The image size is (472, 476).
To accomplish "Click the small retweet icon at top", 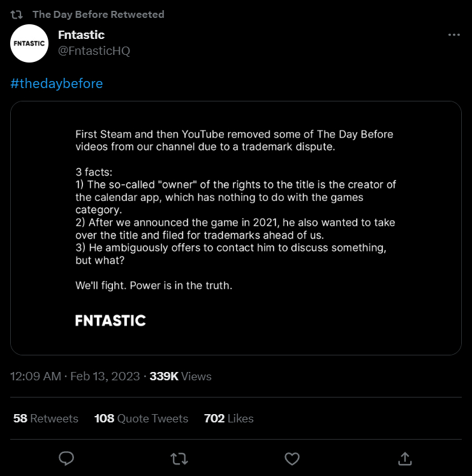I will (17, 14).
